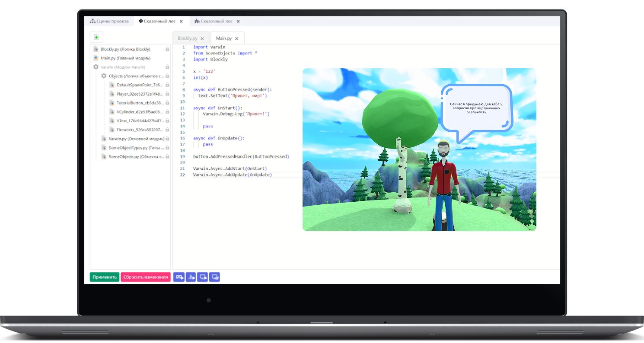Click code line 'int(x)'

point(201,78)
